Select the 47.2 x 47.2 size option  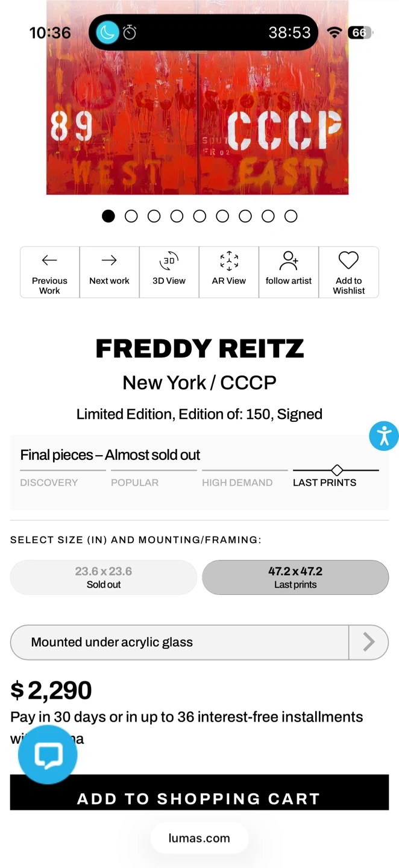(295, 577)
